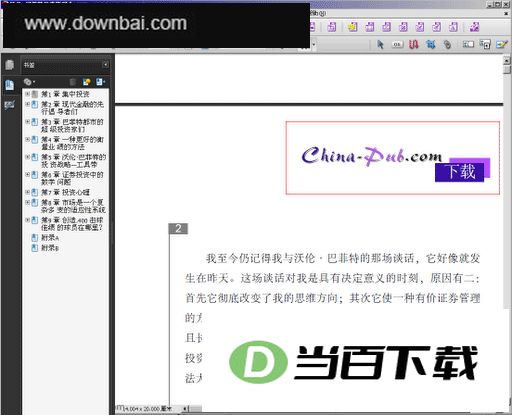This screenshot has height=415, width=512.
Task: Open the toolbar zoom dropdown arrow
Action: pyautogui.click(x=313, y=44)
